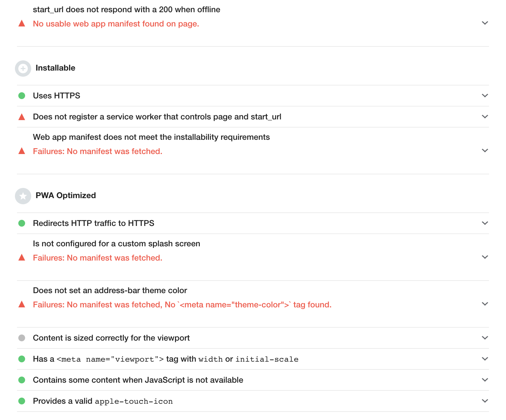This screenshot has width=506, height=420.
Task: Click the gray dot next to content sizing audit
Action: click(22, 338)
